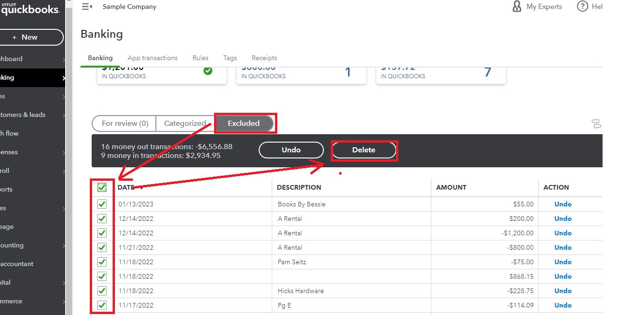Open the table layout icon beside the Excluded tab
This screenshot has height=315, width=644.
[596, 123]
